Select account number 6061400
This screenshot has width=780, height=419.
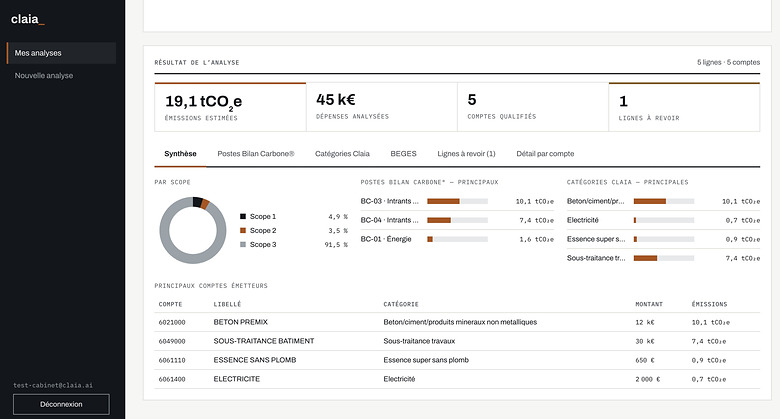172,379
